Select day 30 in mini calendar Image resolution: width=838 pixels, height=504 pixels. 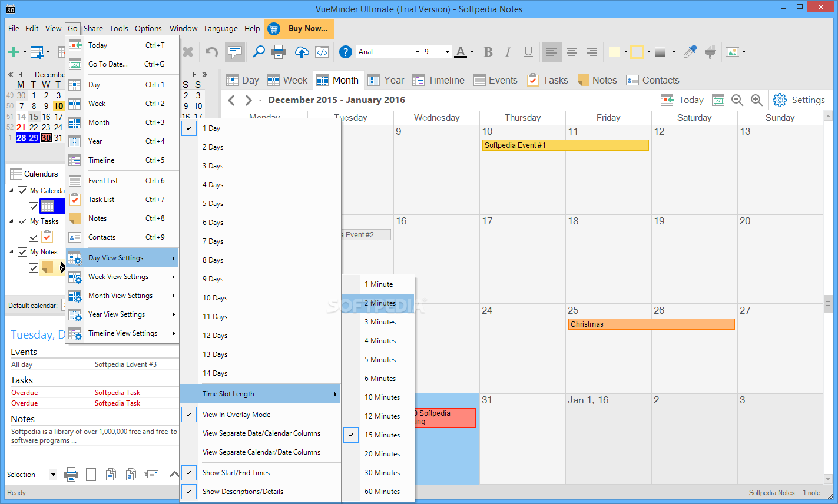(x=46, y=138)
